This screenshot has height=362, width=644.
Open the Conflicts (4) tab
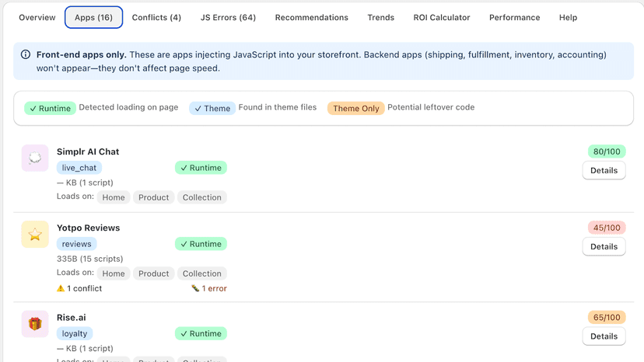(x=156, y=18)
